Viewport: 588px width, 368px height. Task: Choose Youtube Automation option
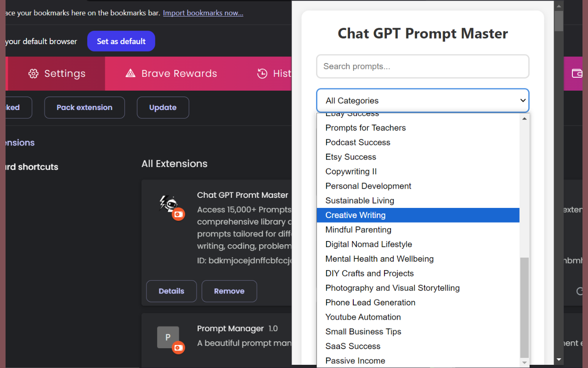[x=418, y=317]
